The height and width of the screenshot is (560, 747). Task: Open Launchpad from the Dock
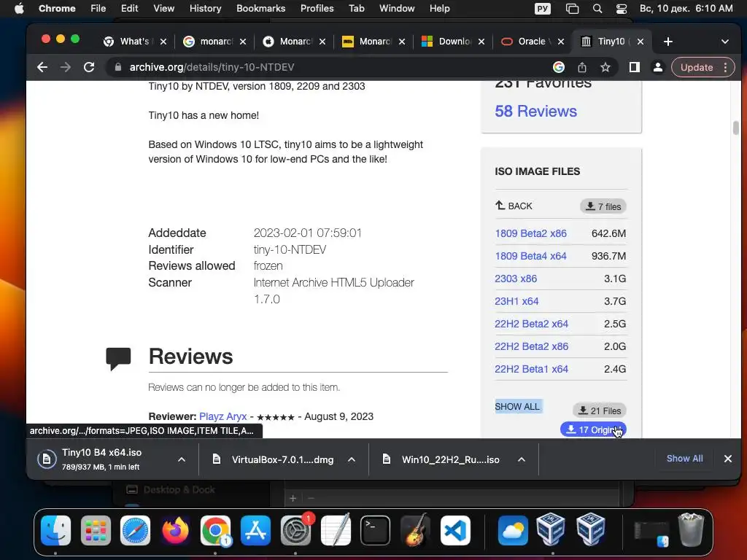click(x=96, y=530)
